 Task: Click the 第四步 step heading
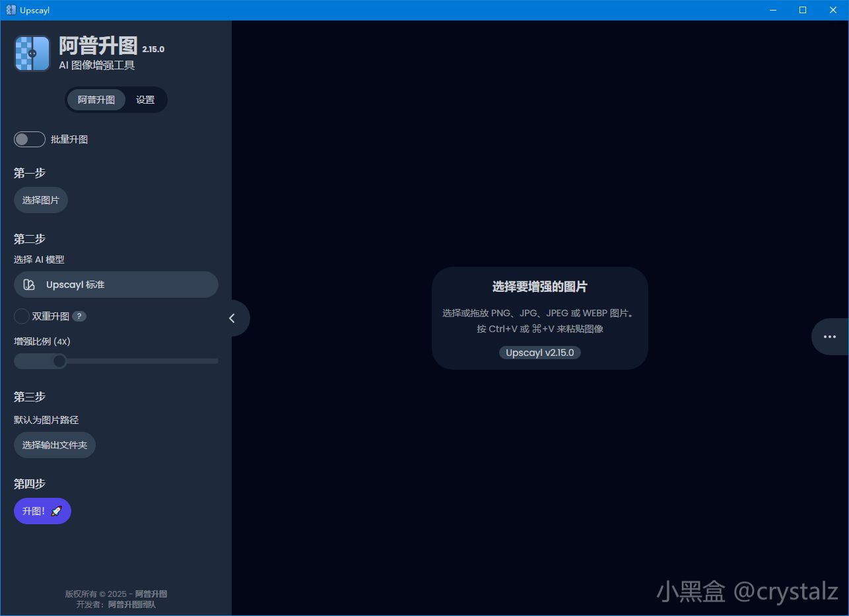click(x=30, y=484)
